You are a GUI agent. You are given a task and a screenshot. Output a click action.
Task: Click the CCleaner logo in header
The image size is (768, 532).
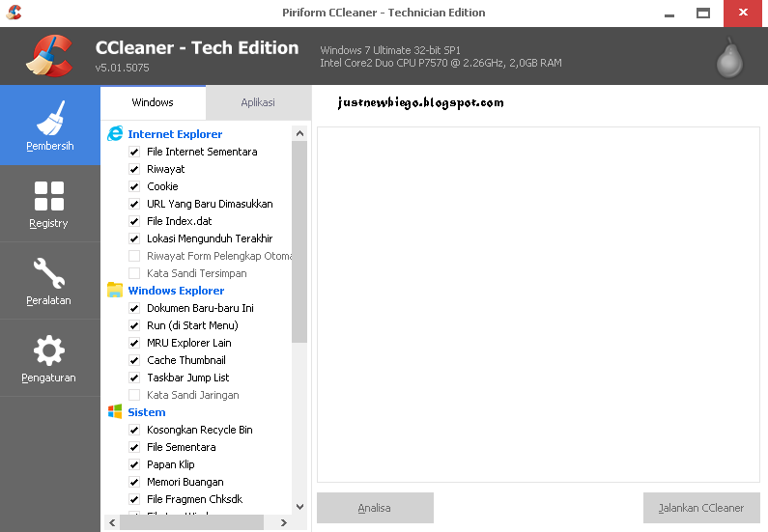(49, 56)
